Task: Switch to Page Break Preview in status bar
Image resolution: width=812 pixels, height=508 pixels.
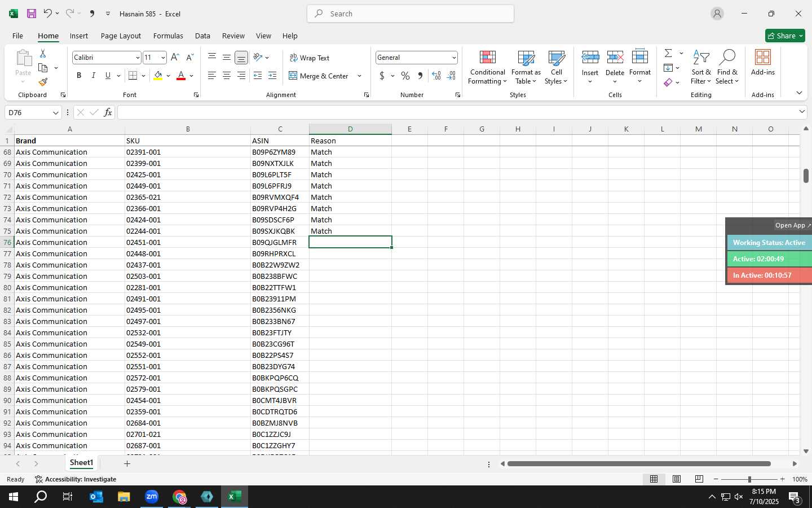Action: pos(699,479)
